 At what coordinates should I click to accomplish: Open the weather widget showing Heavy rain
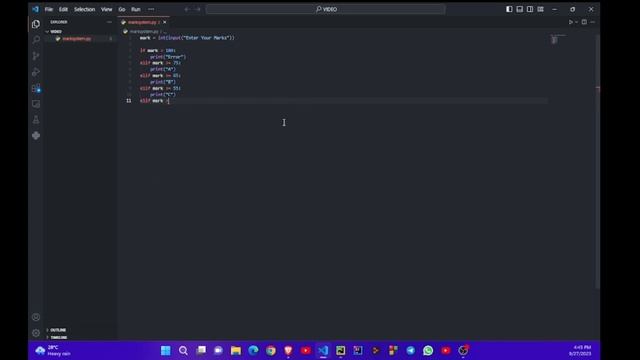53,351
